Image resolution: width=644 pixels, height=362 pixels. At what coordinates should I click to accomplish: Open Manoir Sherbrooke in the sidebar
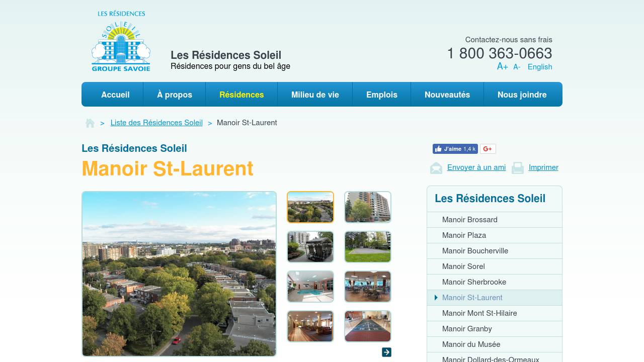click(495, 282)
